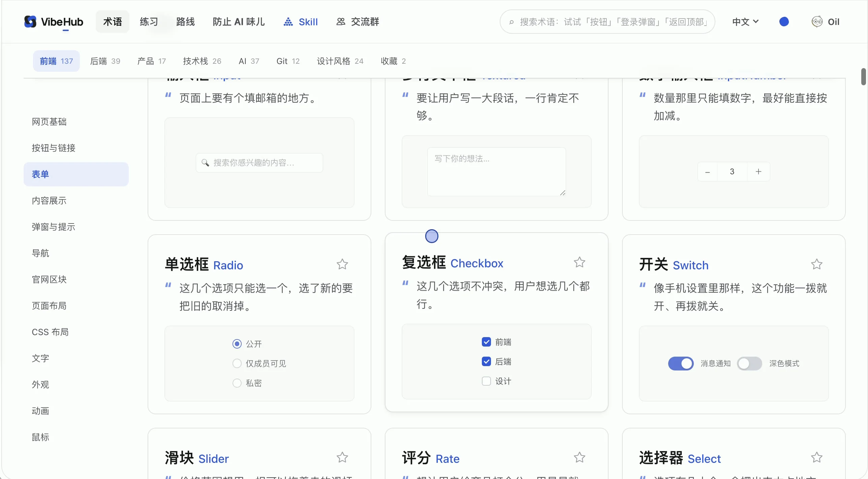Screen dimensions: 868x479
Task: Click the number field showing 3
Action: tap(732, 172)
